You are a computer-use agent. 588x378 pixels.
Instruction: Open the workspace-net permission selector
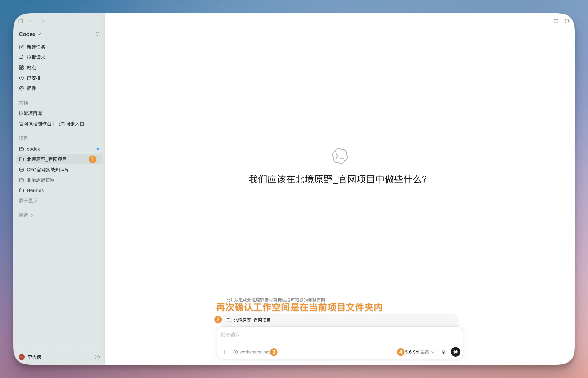pos(252,352)
